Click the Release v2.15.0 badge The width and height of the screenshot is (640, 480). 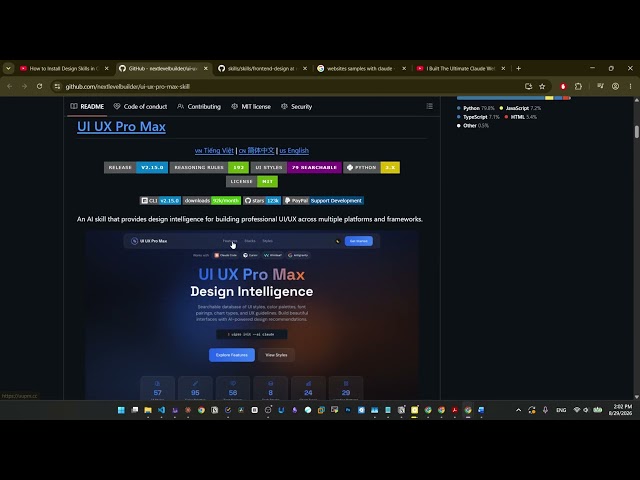136,167
